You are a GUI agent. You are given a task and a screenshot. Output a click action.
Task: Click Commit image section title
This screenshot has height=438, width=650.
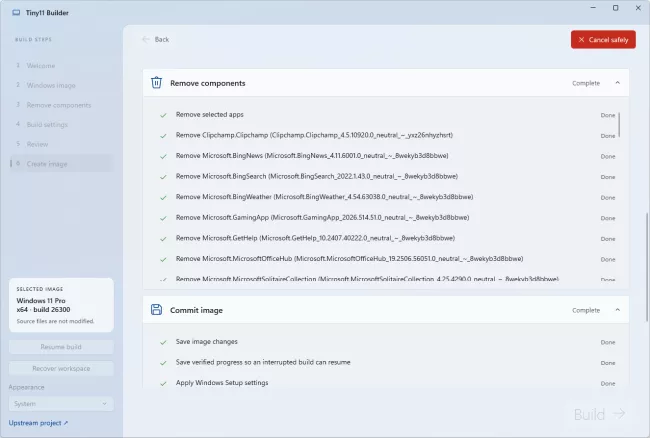tap(196, 310)
